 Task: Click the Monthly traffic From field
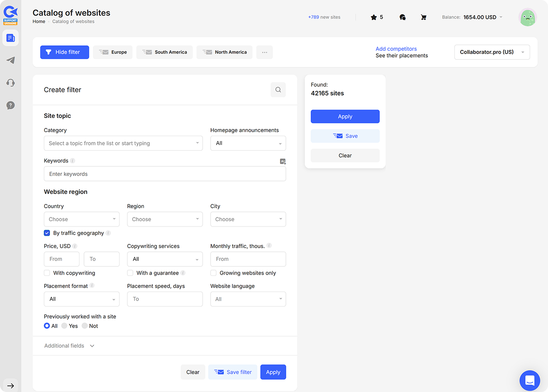coord(248,259)
